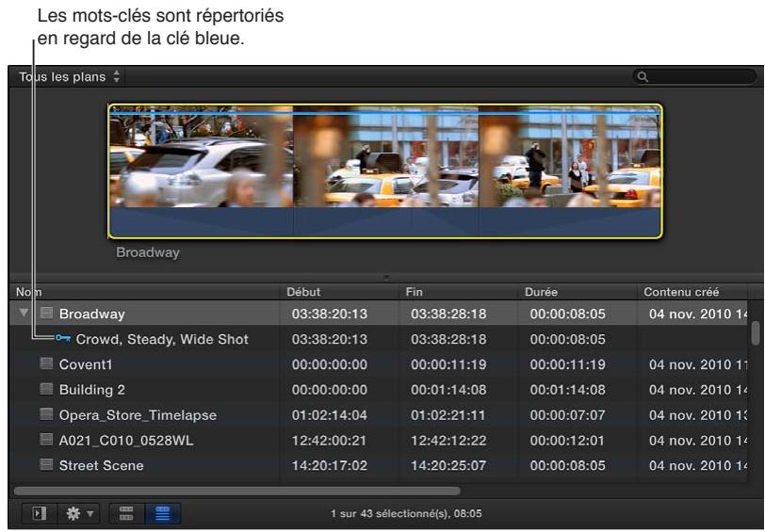765x532 pixels.
Task: Click the Broadway label under the filmstrip
Action: (148, 252)
